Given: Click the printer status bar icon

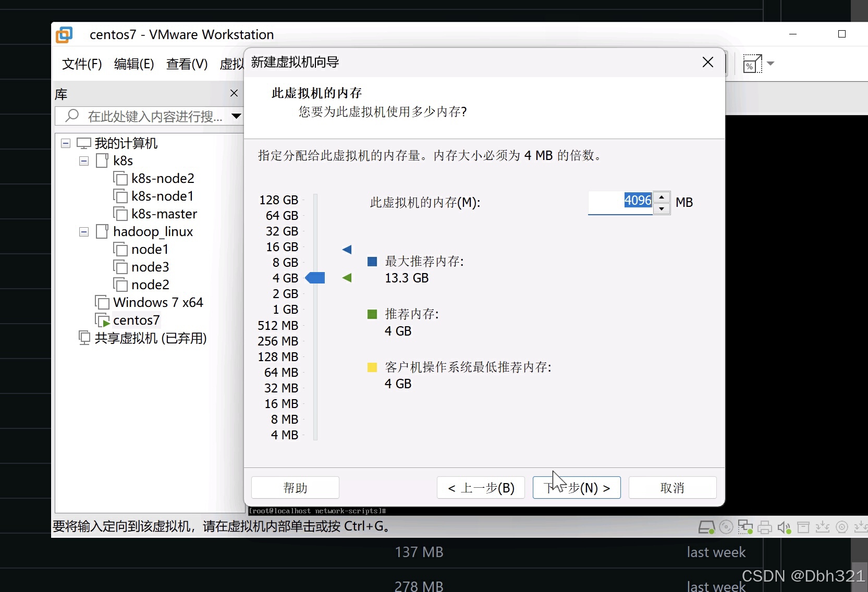Looking at the screenshot, I should 765,527.
